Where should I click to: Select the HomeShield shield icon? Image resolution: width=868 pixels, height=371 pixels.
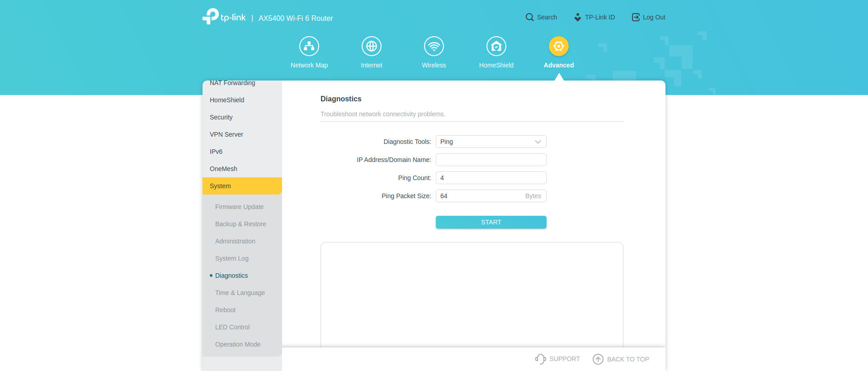(496, 46)
